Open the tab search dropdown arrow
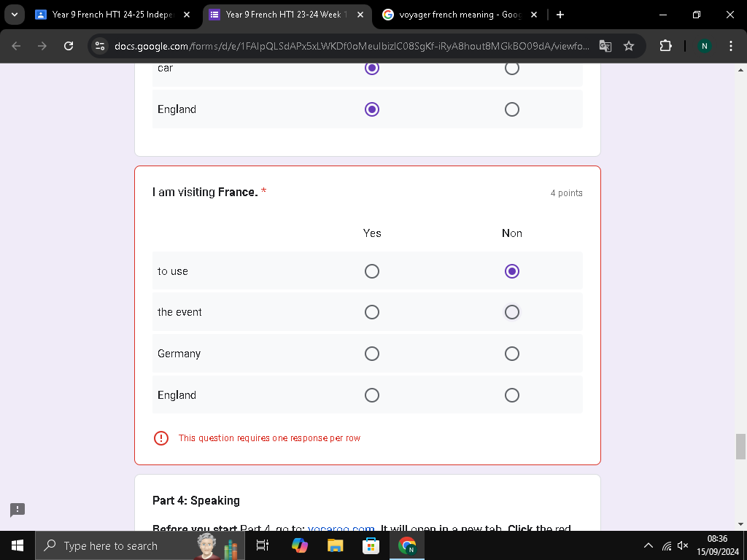This screenshot has width=747, height=560. (15, 15)
